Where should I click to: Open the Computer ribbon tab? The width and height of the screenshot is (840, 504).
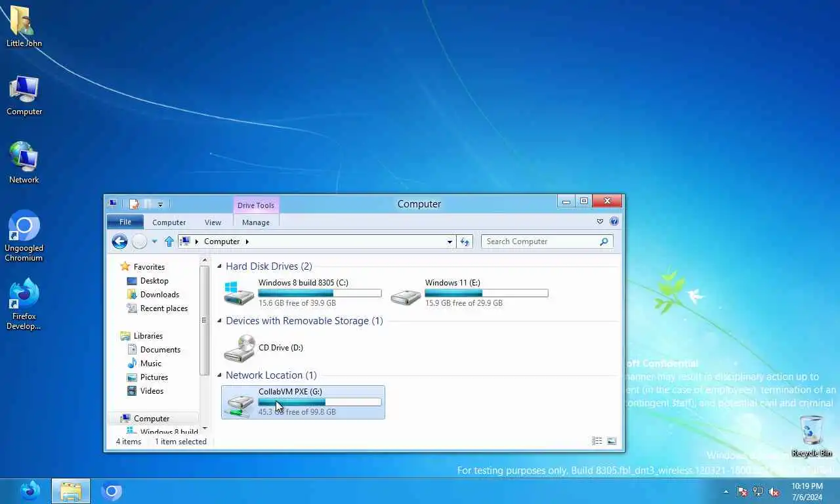(169, 222)
